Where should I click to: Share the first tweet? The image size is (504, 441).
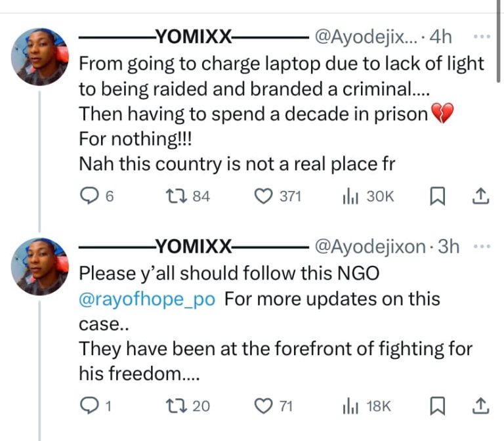[x=480, y=196]
